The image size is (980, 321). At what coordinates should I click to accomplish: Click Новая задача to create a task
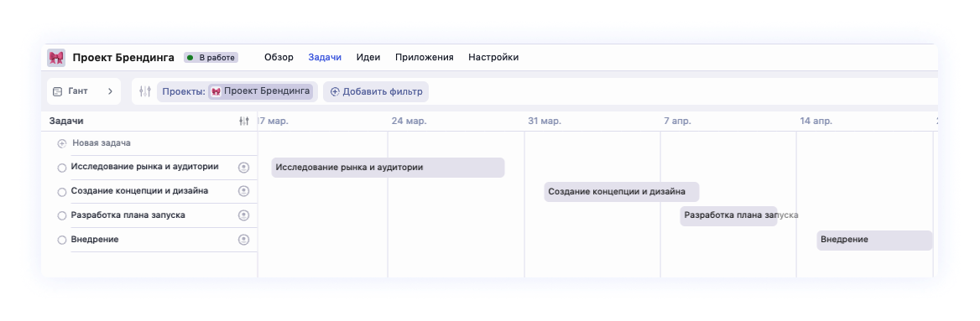pos(102,143)
